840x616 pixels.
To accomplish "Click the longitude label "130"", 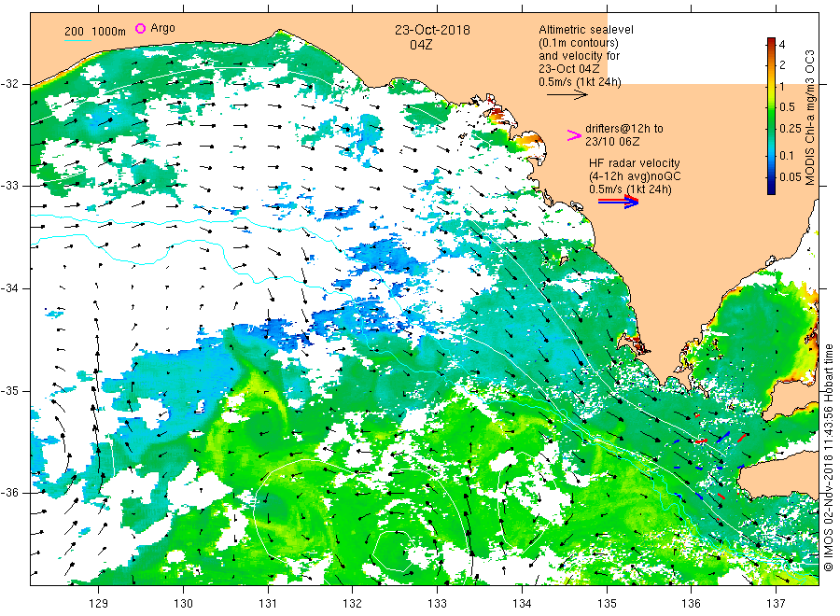I will 183,604.
